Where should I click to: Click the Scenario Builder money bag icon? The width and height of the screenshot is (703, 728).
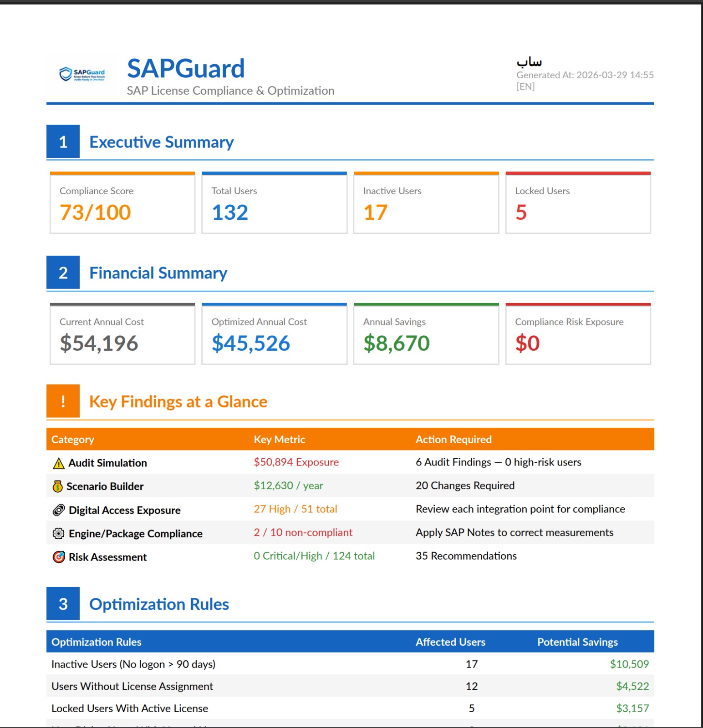pos(57,486)
